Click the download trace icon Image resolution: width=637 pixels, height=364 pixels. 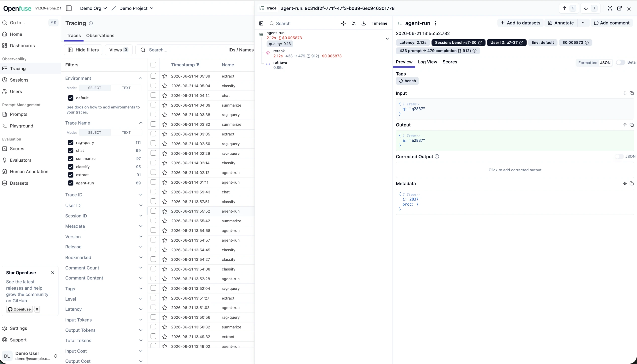pos(364,24)
